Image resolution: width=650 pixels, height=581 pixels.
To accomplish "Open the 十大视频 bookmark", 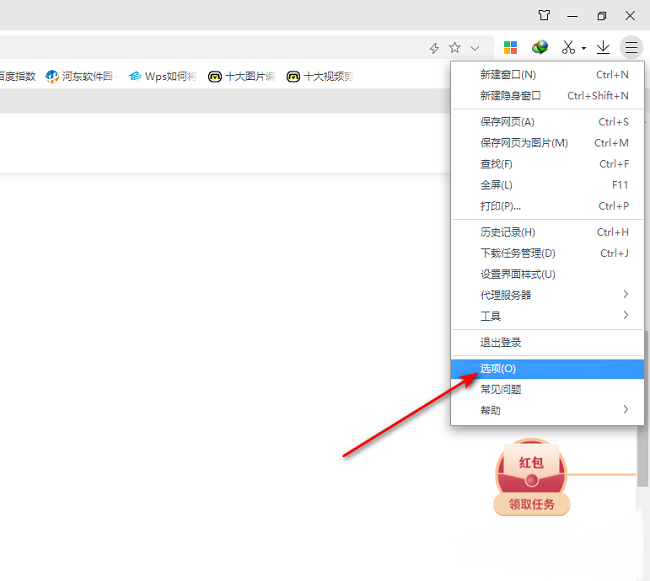I will point(320,76).
